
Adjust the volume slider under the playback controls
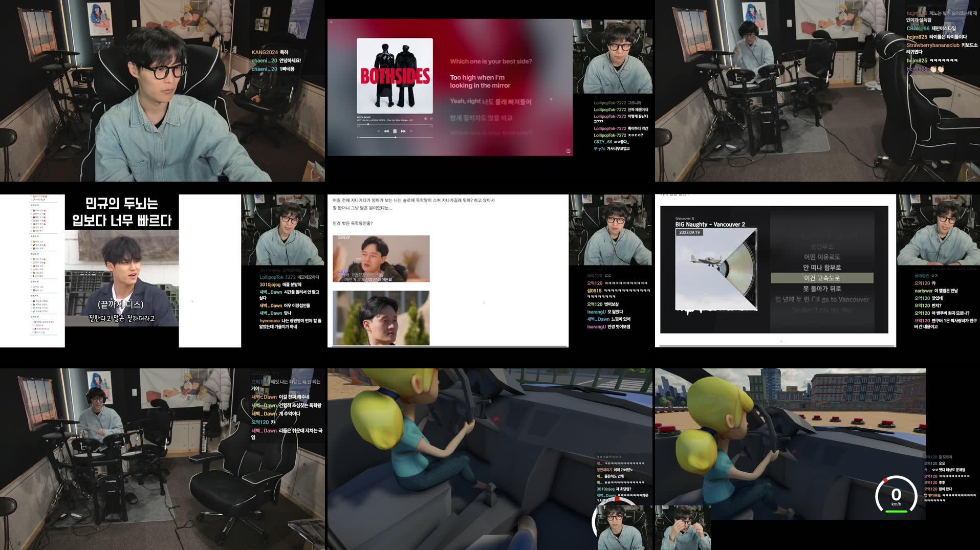[396, 137]
